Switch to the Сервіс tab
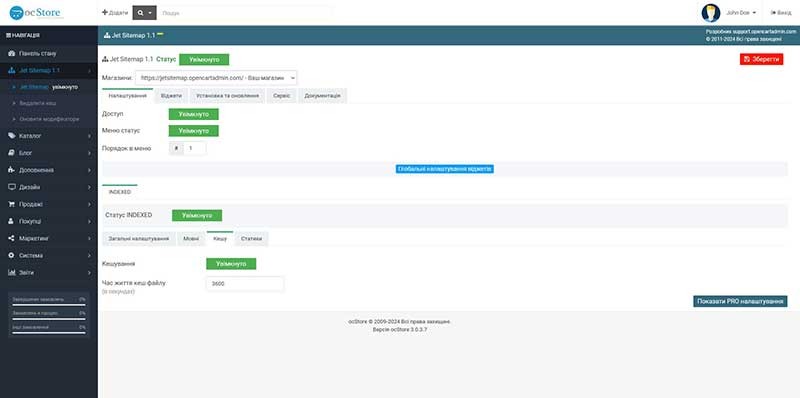This screenshot has height=398, width=800. [282, 96]
